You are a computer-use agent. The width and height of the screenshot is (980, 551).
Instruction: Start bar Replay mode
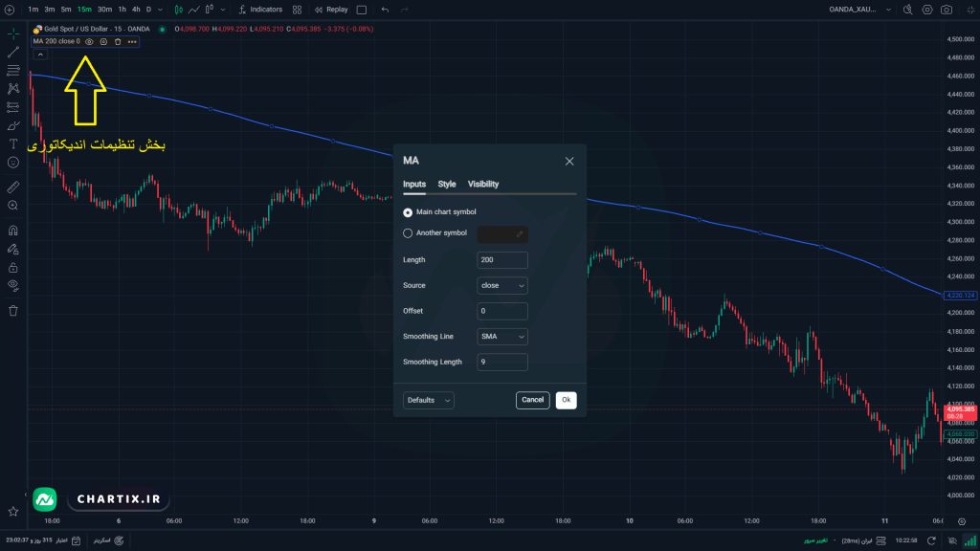point(331,10)
